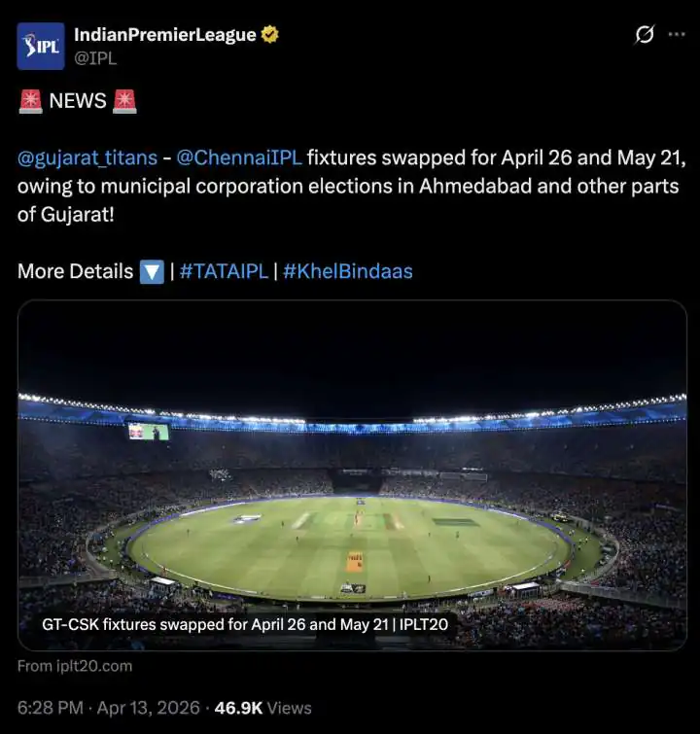
Task: Open the IPL profile avatar
Action: click(41, 46)
